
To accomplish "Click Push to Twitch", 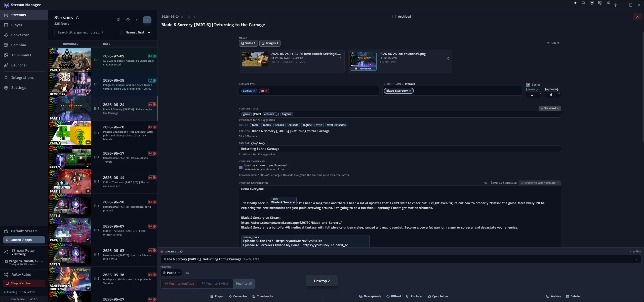I will pos(216,284).
